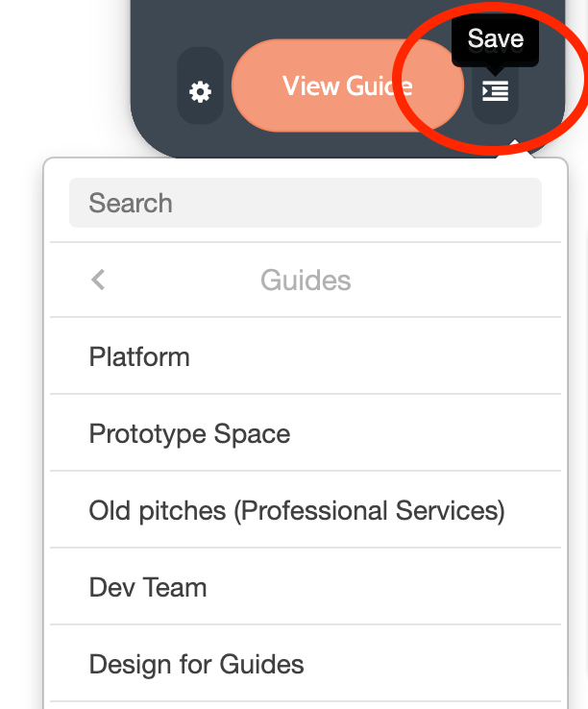Go back using the left chevron
Screen dimensions: 588x709
(98, 280)
